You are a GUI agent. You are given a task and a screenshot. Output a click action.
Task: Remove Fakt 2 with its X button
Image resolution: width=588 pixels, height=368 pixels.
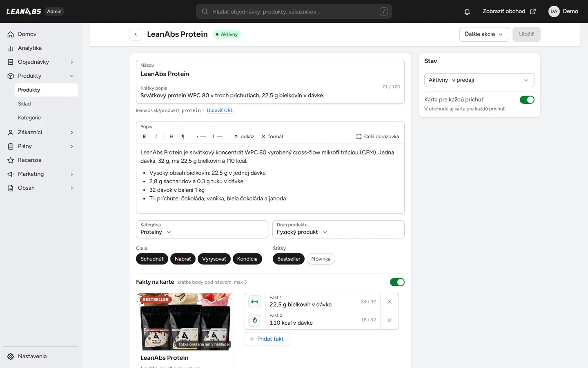[390, 320]
